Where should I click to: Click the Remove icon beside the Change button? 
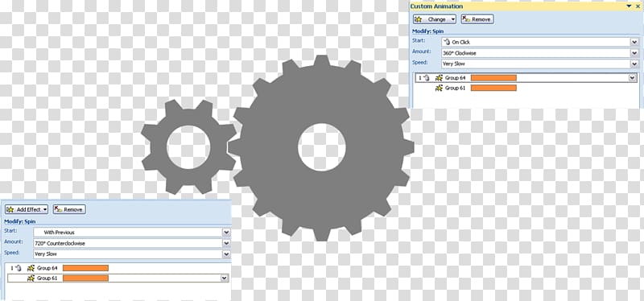[x=466, y=19]
